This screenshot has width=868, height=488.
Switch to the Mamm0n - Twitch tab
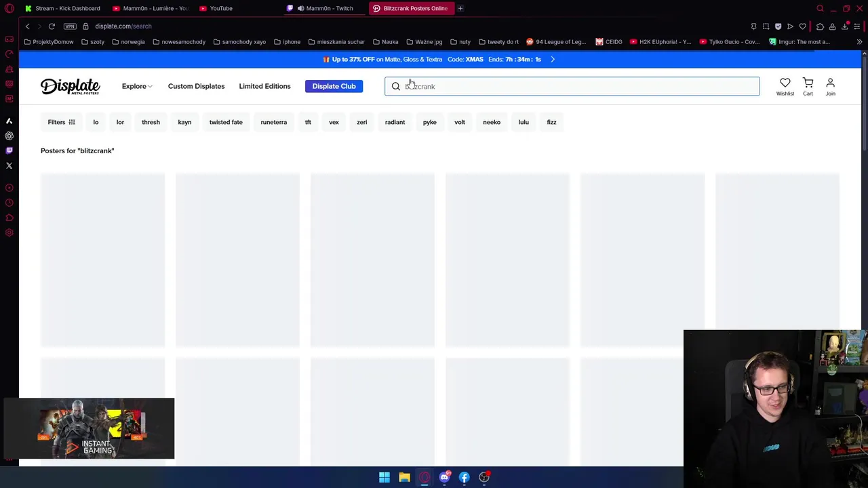pyautogui.click(x=324, y=8)
